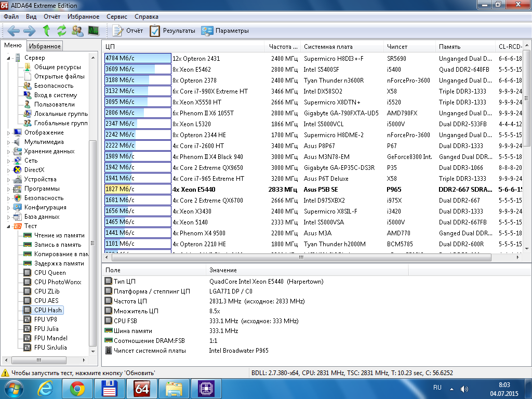
Task: Open Windows Start button
Action: click(x=14, y=389)
